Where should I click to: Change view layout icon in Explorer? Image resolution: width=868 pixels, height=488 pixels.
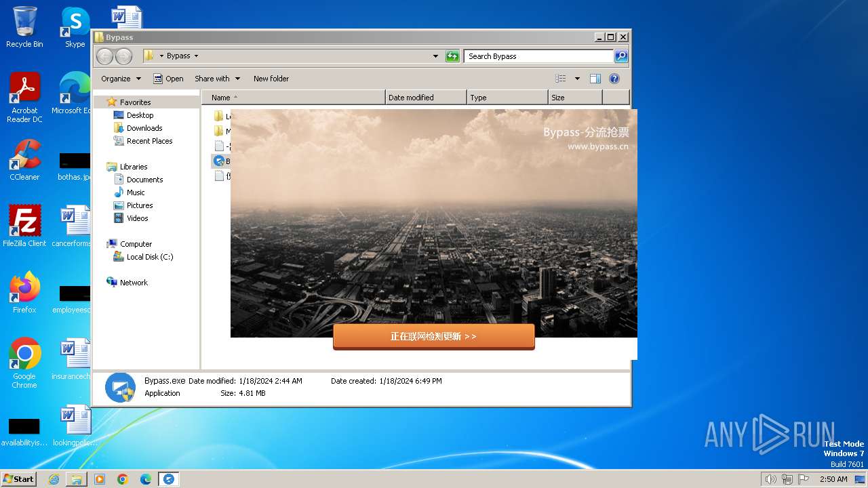point(561,79)
